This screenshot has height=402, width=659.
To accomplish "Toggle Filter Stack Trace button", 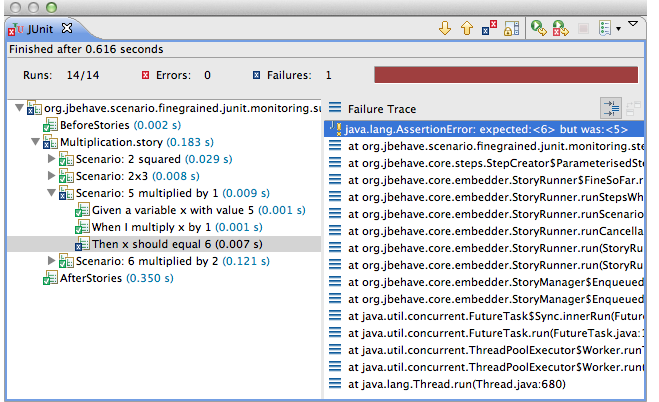I will pyautogui.click(x=611, y=108).
